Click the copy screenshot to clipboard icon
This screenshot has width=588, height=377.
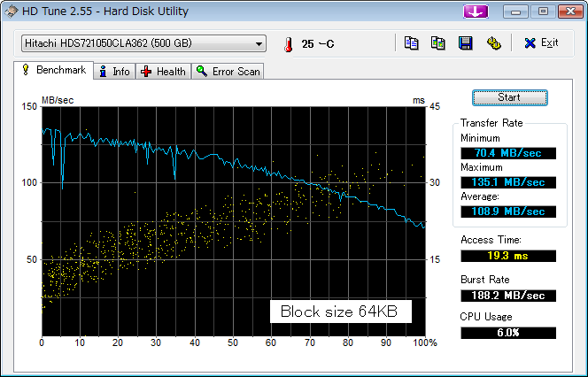(437, 43)
